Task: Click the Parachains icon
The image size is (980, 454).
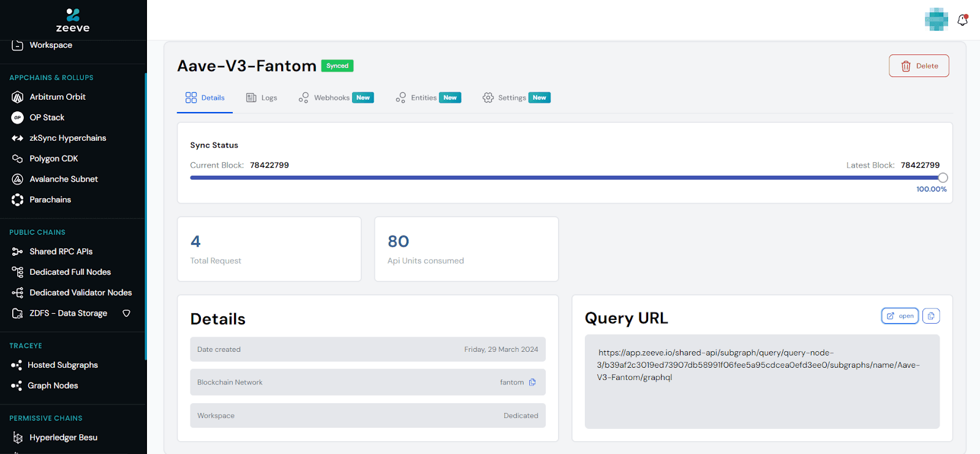Action: click(18, 199)
